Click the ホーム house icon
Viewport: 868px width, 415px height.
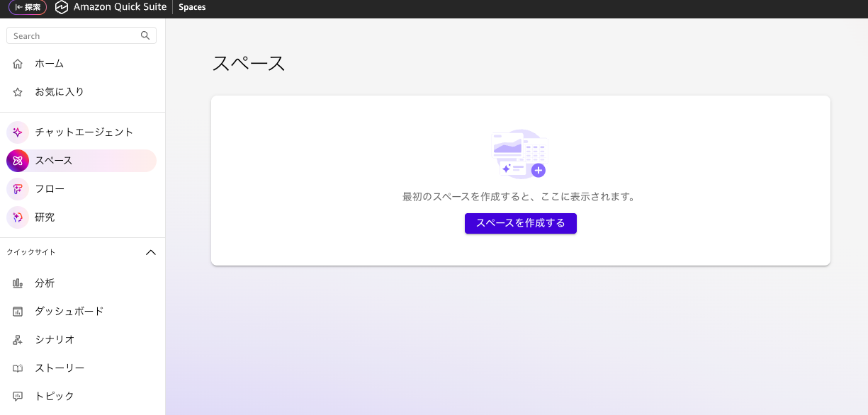pos(18,64)
